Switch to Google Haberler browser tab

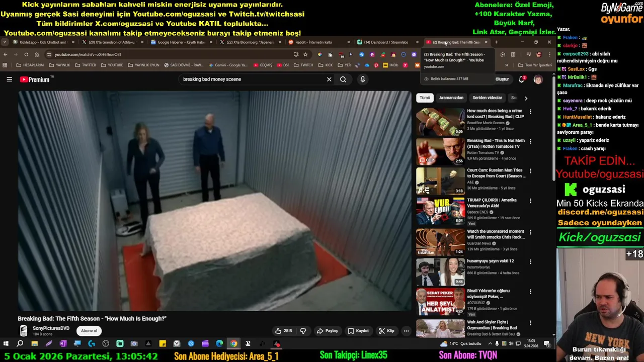[181, 42]
